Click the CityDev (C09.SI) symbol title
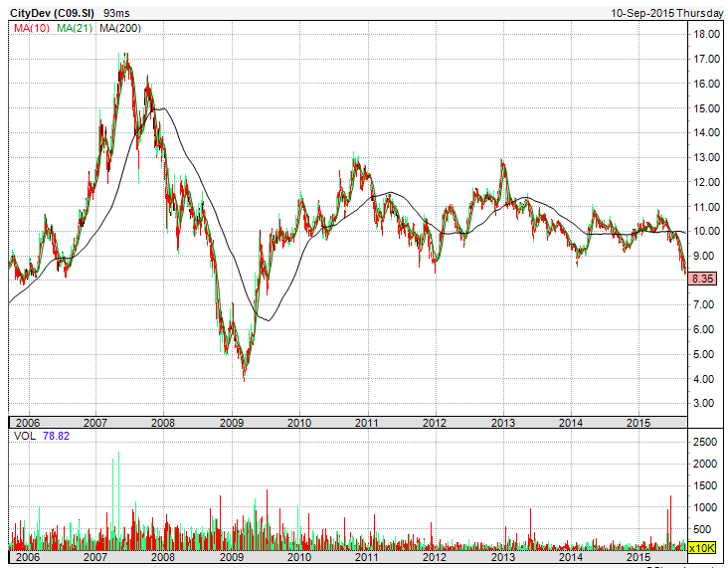728x568 pixels. point(50,11)
